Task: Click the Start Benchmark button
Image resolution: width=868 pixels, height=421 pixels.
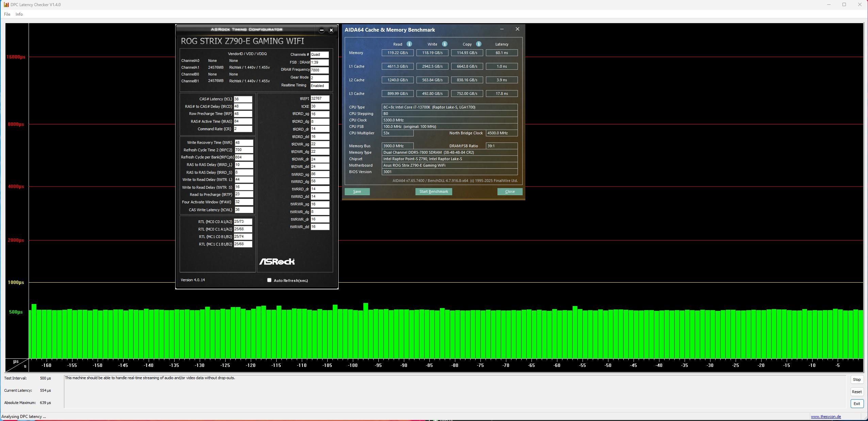Action: pos(433,191)
